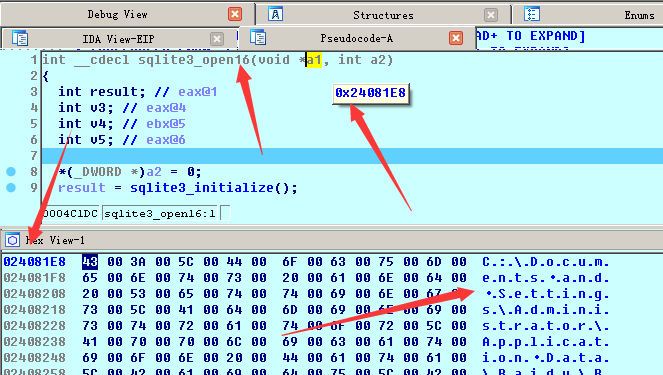Click the Structures tab icon
663x375 pixels.
click(x=275, y=14)
